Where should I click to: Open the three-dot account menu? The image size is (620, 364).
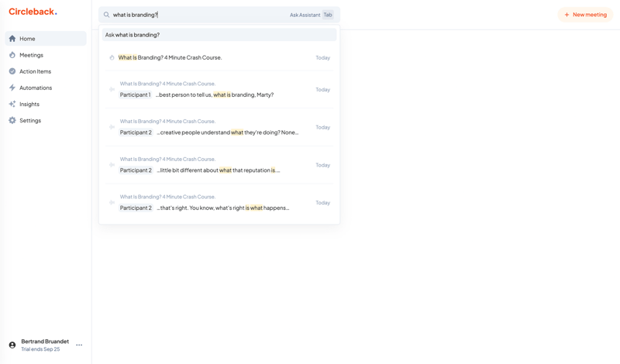click(x=79, y=345)
